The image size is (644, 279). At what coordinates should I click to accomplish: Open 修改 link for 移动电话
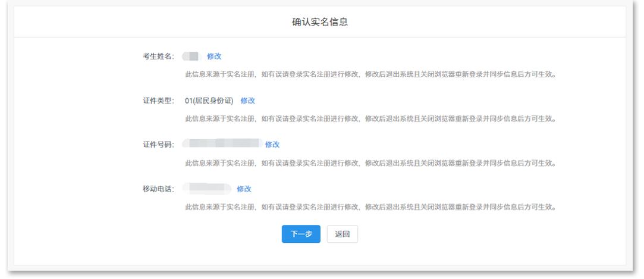click(x=244, y=189)
